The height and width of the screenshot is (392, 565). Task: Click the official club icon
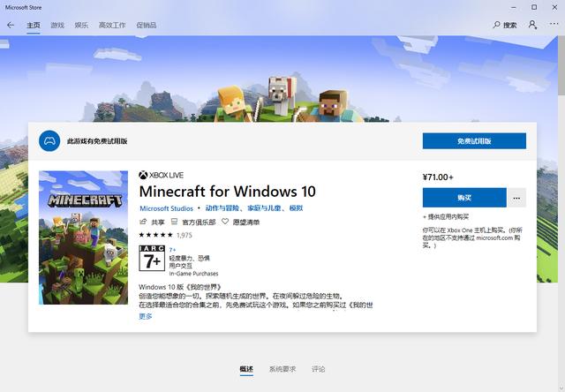(x=174, y=222)
